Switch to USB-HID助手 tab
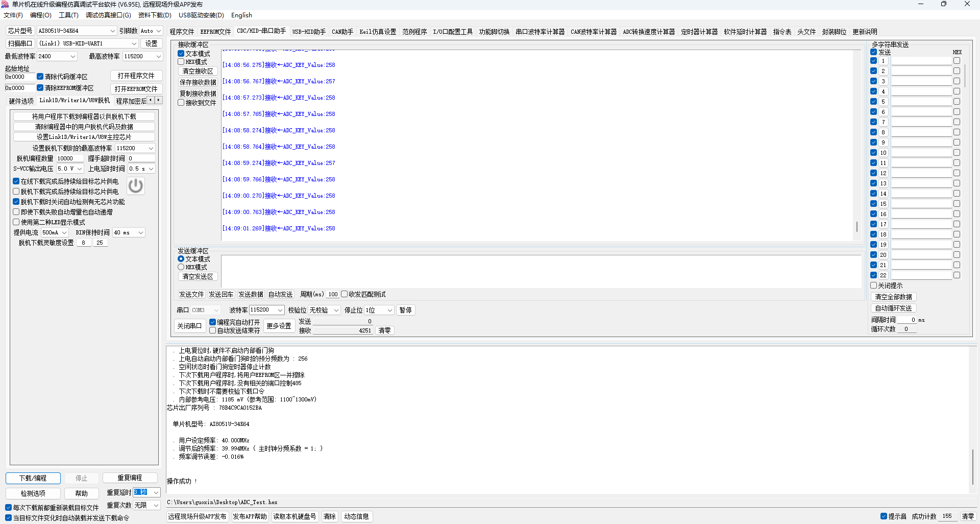Screen dimensions: 980x524 click(x=309, y=32)
